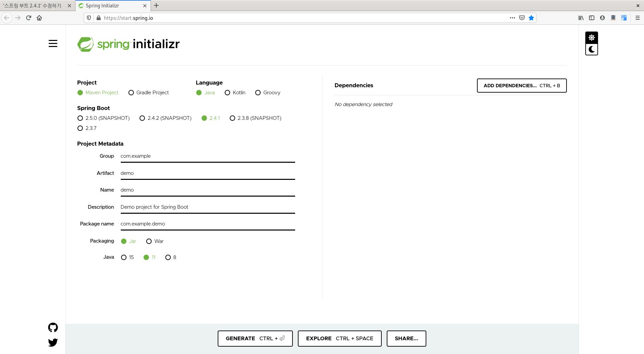Edit the Name field
644x354 pixels.
[208, 190]
